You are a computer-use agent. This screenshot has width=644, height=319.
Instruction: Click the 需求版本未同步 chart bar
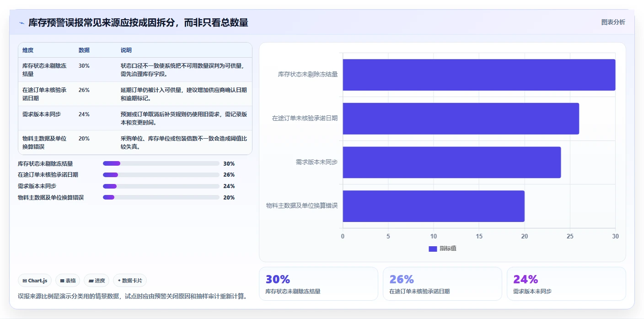click(x=451, y=162)
